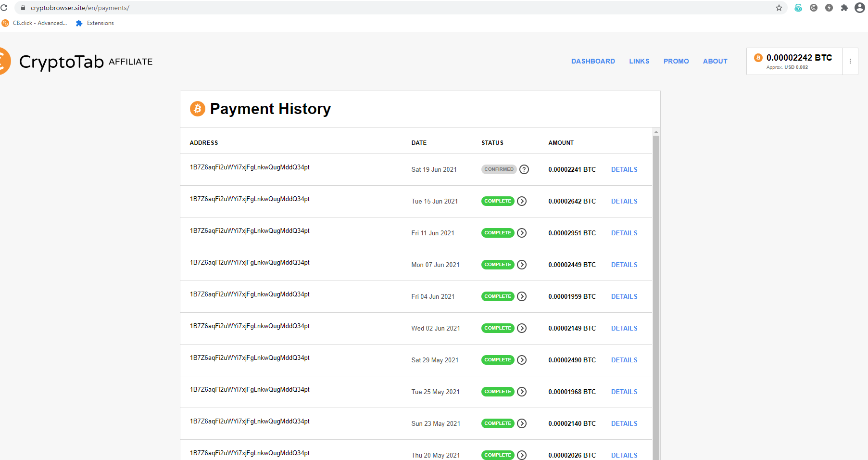Open the teal CryptoTab extension icon
Screen dimensions: 868x460
pyautogui.click(x=798, y=8)
